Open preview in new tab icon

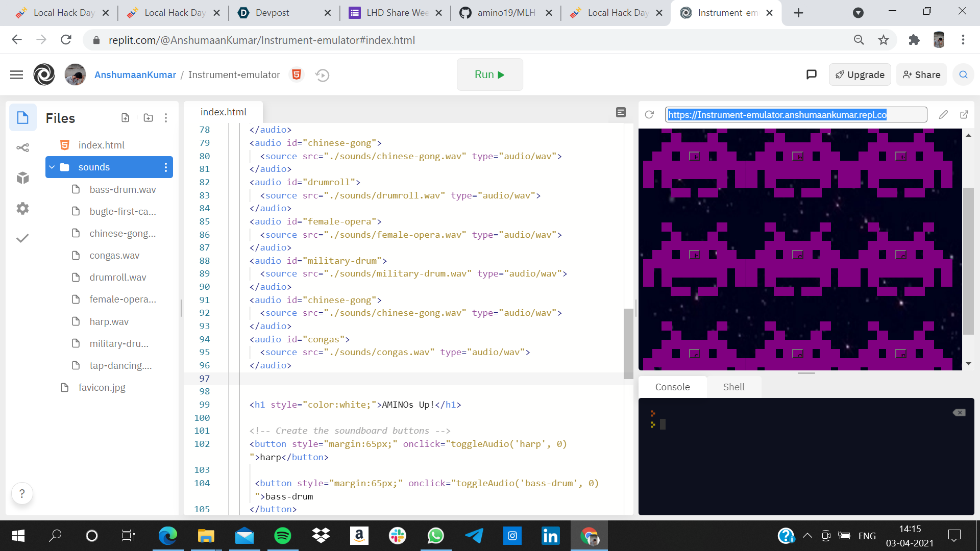pyautogui.click(x=964, y=115)
